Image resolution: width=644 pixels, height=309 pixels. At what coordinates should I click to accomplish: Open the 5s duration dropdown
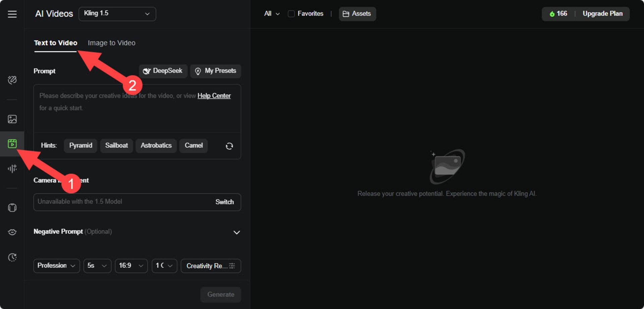[x=97, y=266]
